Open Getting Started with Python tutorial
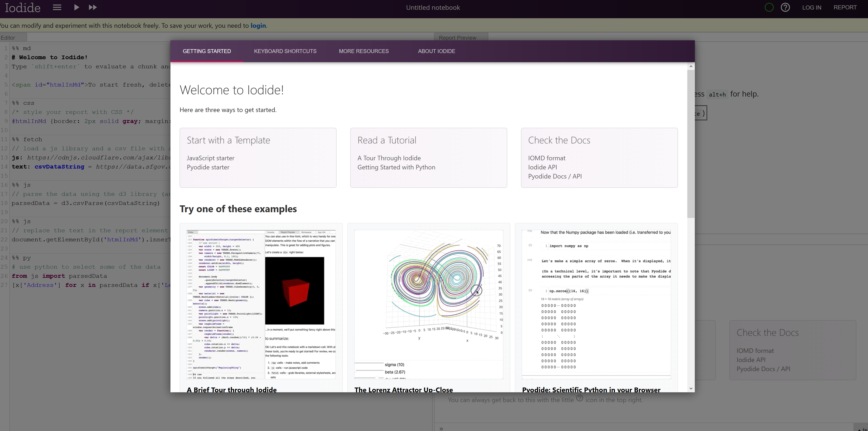Viewport: 868px width, 431px height. (396, 167)
